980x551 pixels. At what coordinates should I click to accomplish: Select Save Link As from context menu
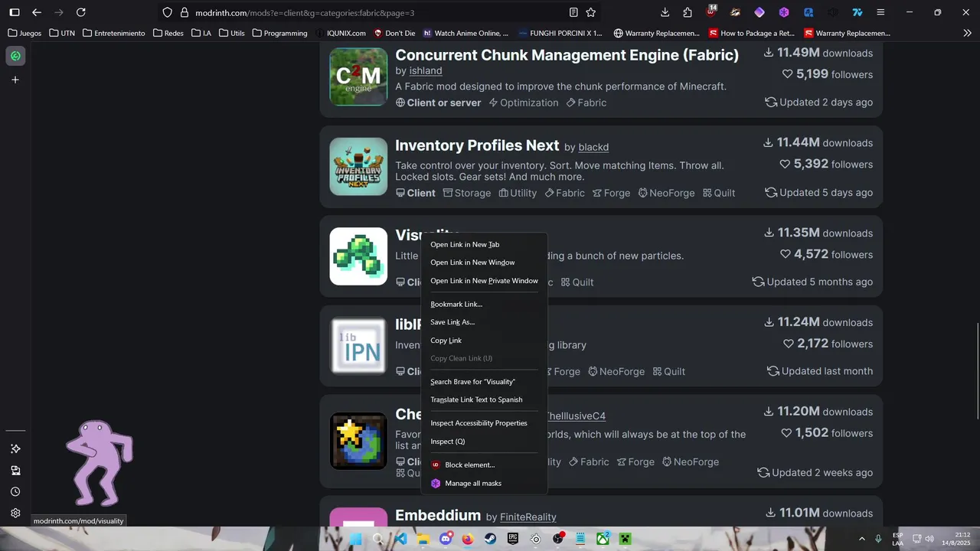484,322
